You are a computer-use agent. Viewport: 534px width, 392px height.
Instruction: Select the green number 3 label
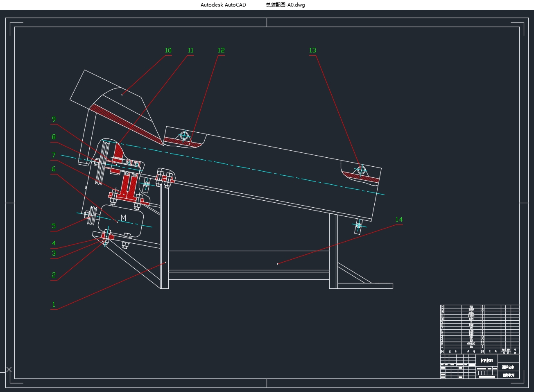[x=54, y=254]
